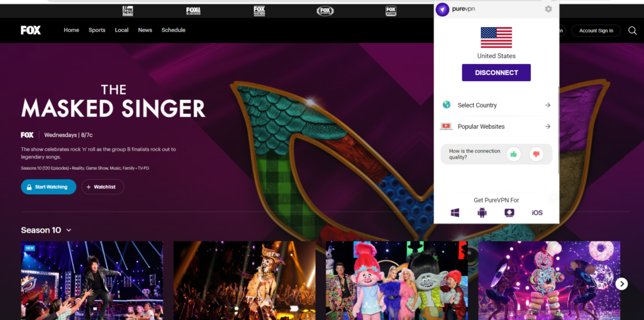Click the PureVPN logo icon
The width and height of the screenshot is (644, 320).
pyautogui.click(x=442, y=9)
